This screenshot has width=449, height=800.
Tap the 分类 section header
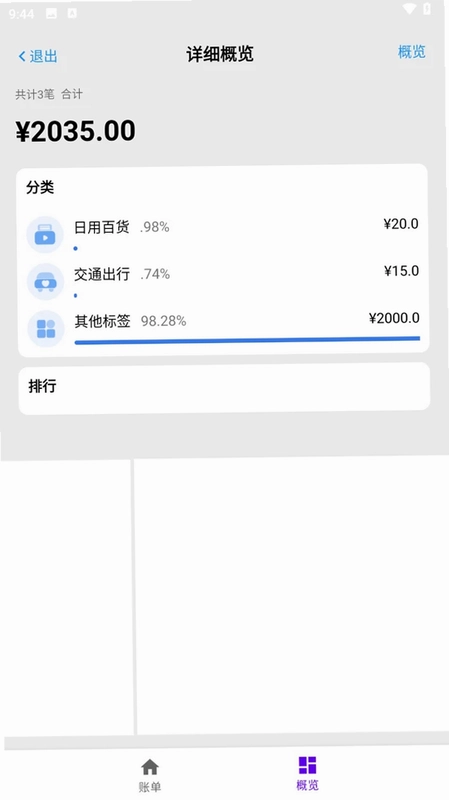point(40,187)
